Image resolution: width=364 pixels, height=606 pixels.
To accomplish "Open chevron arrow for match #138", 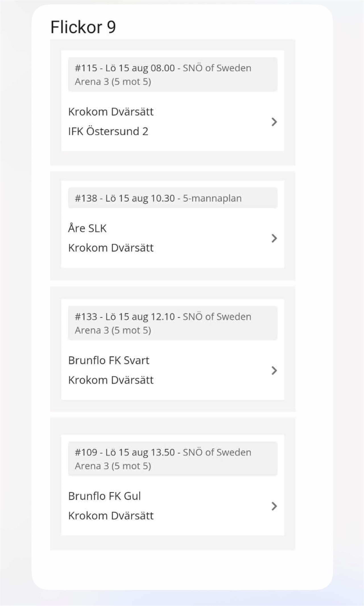I will pyautogui.click(x=274, y=238).
